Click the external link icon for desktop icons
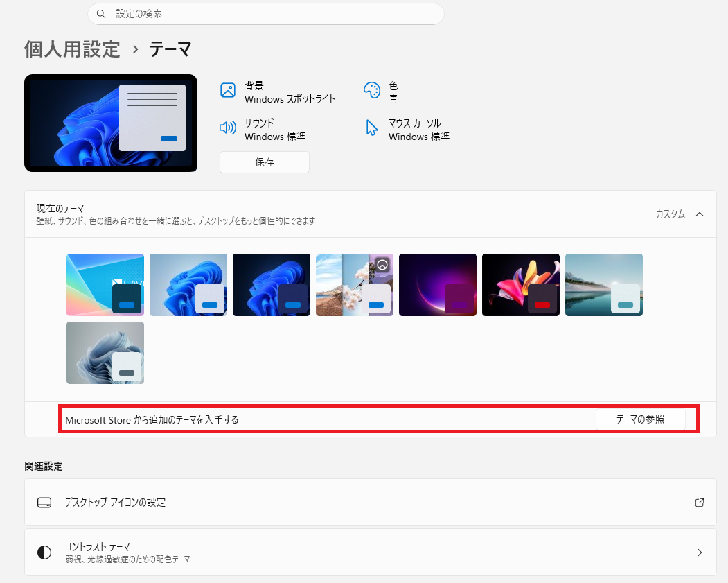The image size is (728, 583). 700,503
